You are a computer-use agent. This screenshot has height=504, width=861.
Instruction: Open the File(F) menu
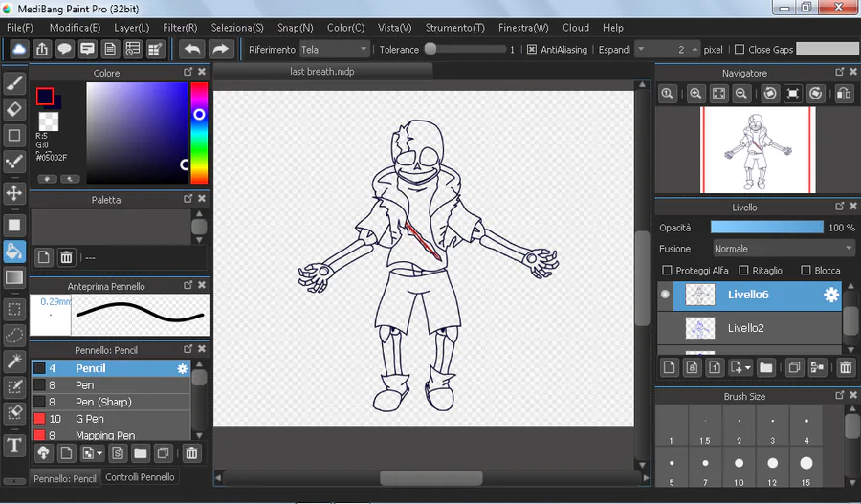(x=20, y=28)
